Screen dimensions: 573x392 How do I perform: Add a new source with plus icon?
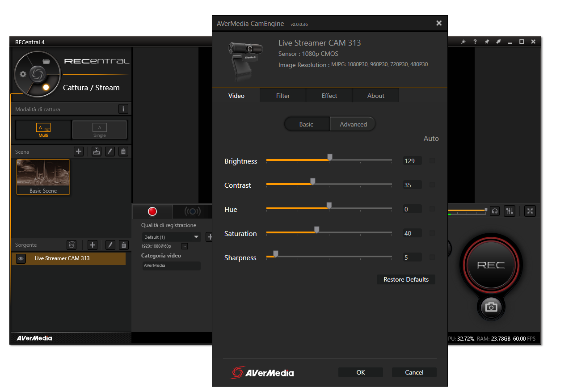tap(93, 245)
